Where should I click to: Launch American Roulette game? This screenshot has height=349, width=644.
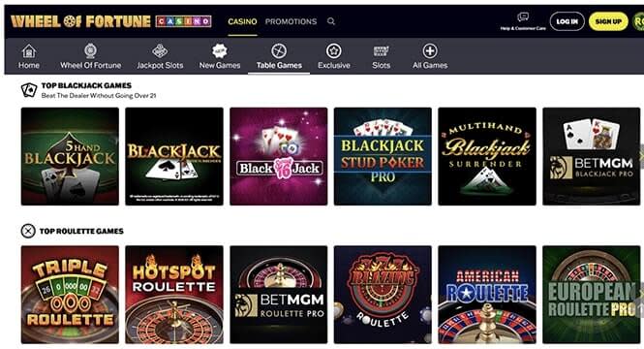pyautogui.click(x=487, y=295)
